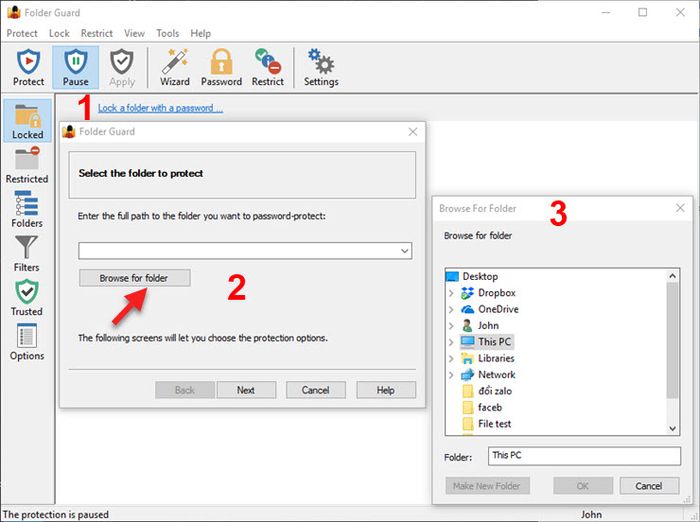Click the Folder Guard title bar app icon
Viewport: 700px width, 522px height.
(x=14, y=12)
